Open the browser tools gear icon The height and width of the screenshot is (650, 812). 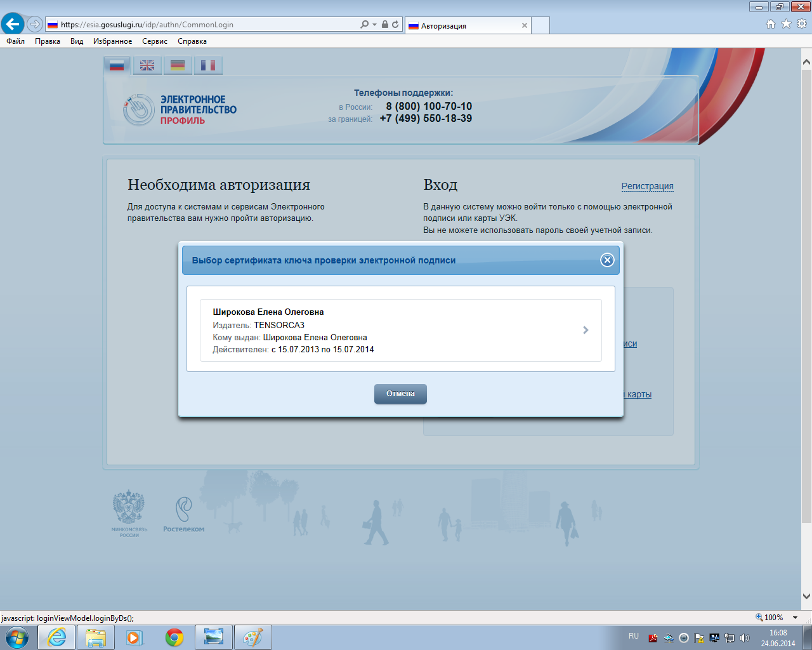801,24
